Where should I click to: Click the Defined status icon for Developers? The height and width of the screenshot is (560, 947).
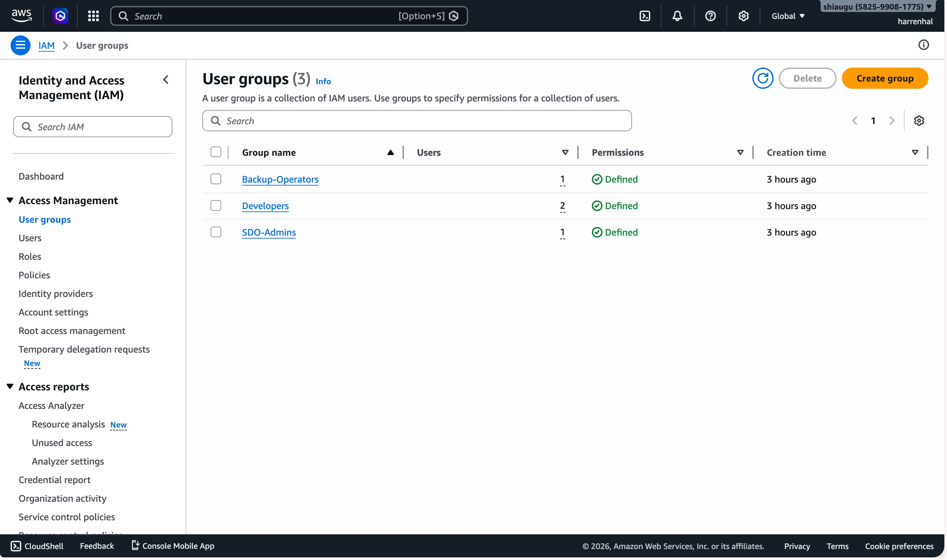(597, 206)
